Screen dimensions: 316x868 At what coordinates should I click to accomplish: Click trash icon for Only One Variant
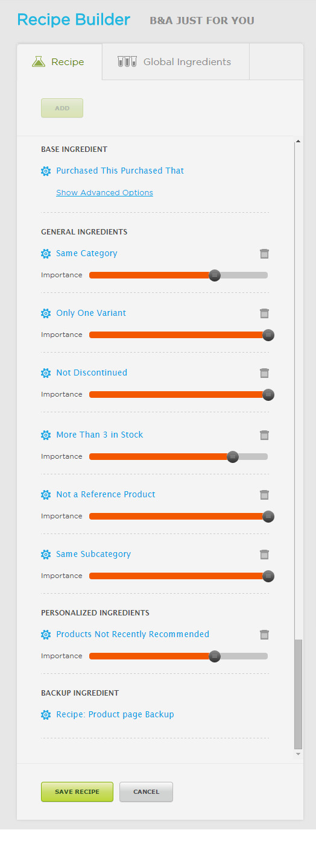[x=264, y=313]
